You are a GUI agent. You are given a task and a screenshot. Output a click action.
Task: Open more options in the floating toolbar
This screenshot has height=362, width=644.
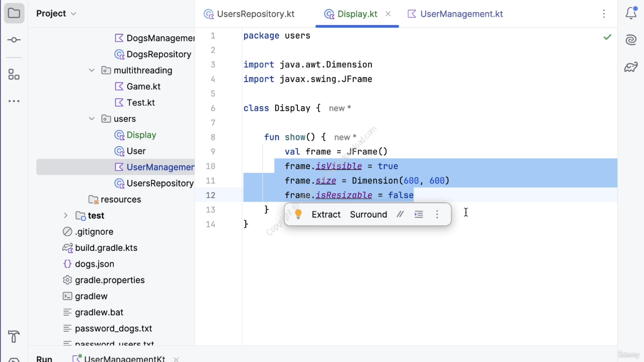tap(437, 214)
